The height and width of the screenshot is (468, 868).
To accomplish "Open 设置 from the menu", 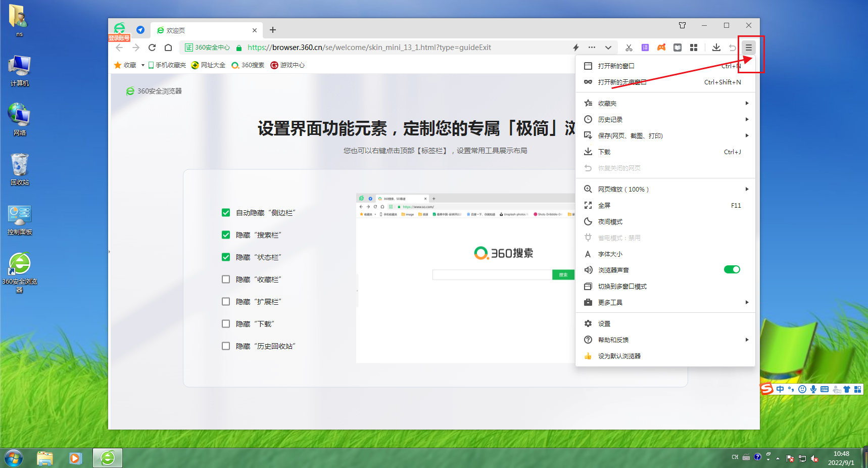I will click(x=665, y=323).
